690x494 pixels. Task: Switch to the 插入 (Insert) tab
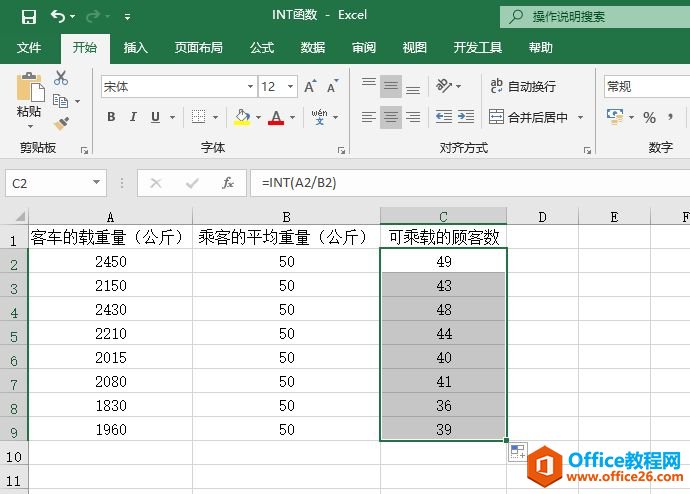point(136,47)
